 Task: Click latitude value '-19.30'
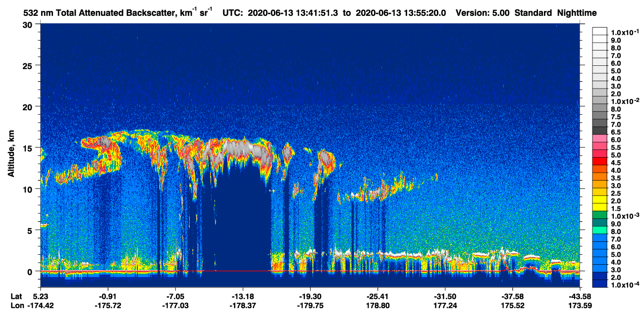pyautogui.click(x=310, y=296)
